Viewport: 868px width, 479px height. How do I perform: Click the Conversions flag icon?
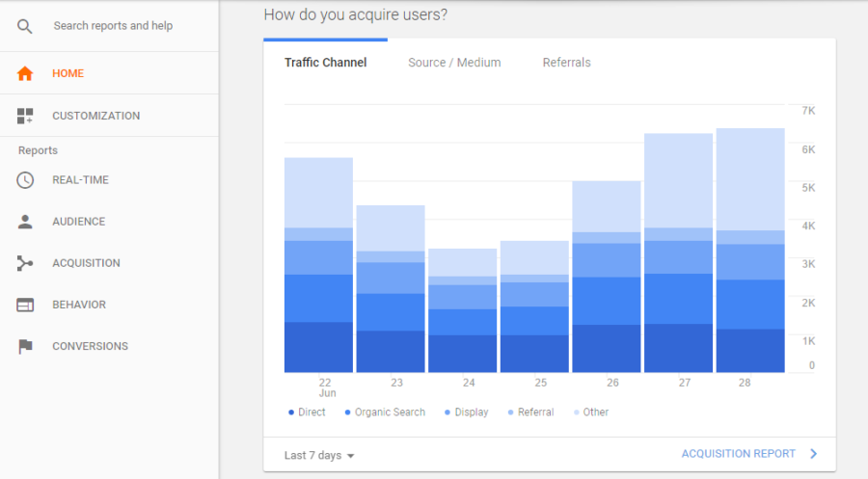(x=25, y=346)
